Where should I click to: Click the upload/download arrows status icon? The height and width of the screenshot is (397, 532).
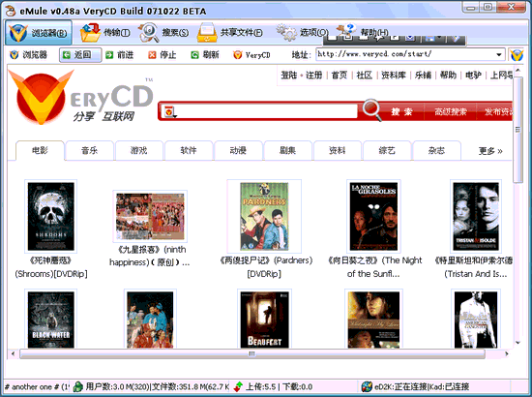click(x=238, y=386)
